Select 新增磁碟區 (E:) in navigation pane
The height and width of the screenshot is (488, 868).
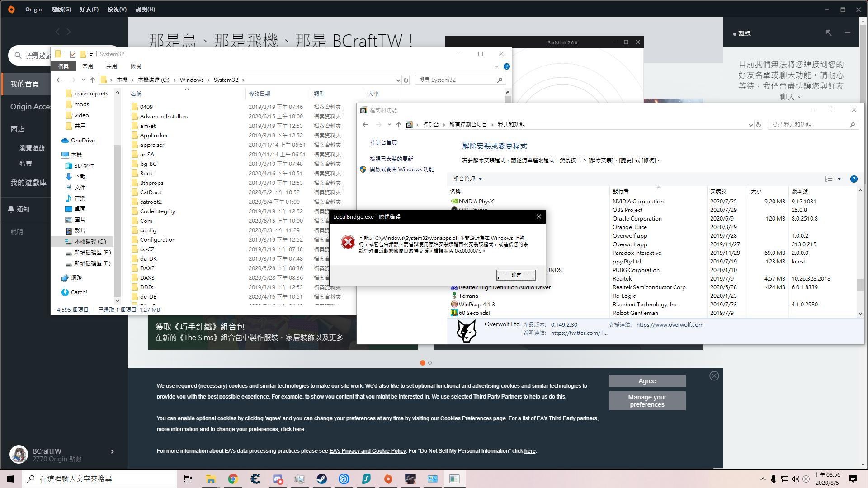tap(89, 252)
